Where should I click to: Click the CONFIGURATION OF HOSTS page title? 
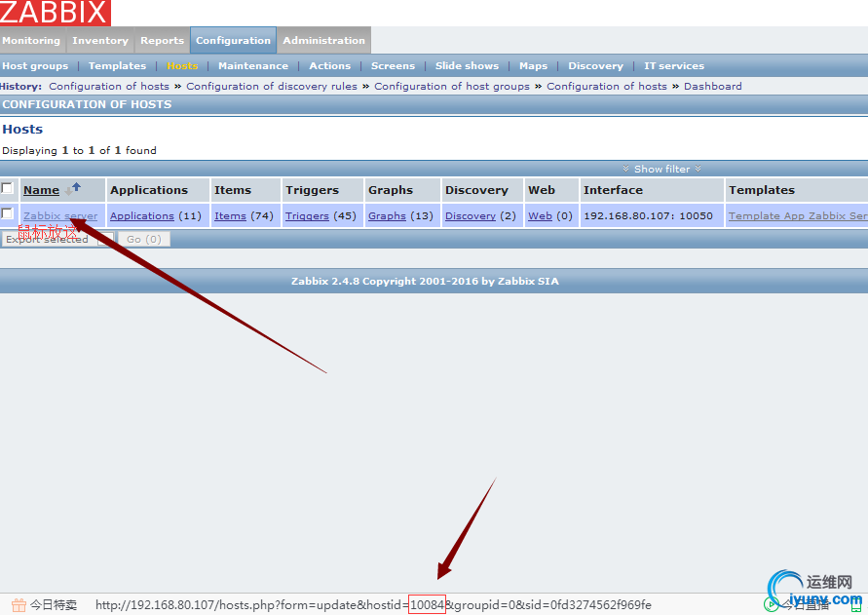(87, 104)
